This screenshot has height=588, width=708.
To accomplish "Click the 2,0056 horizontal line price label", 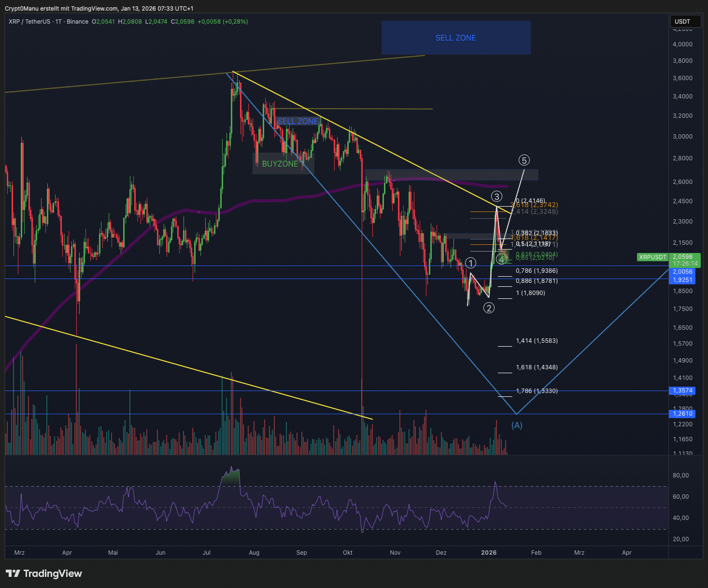I will click(x=682, y=272).
